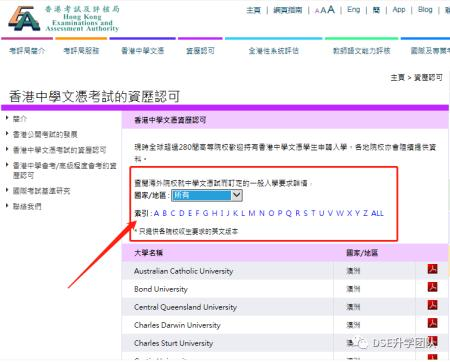Filter index by letter X
Viewport: 450px width, 362px height.
pyautogui.click(x=349, y=213)
